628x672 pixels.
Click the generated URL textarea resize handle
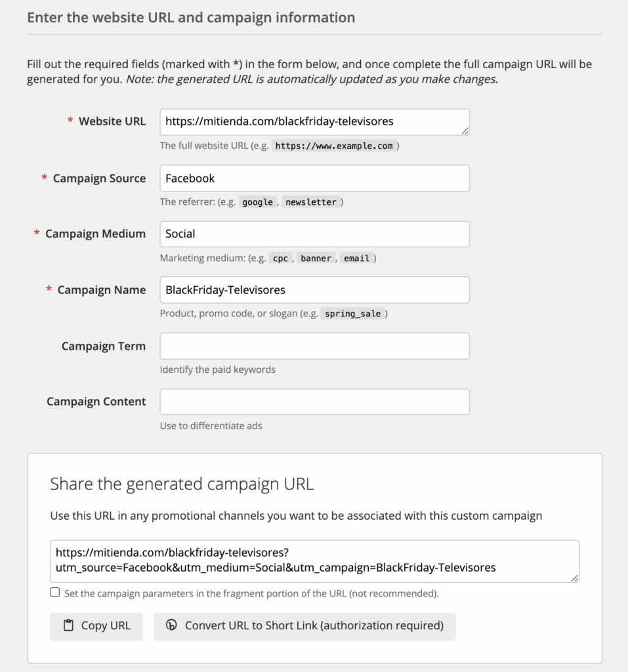[575, 578]
